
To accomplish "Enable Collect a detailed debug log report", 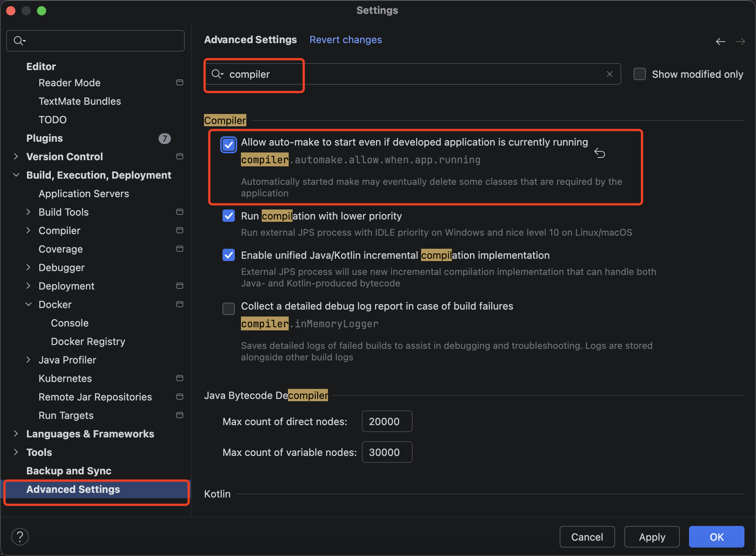I will (229, 309).
